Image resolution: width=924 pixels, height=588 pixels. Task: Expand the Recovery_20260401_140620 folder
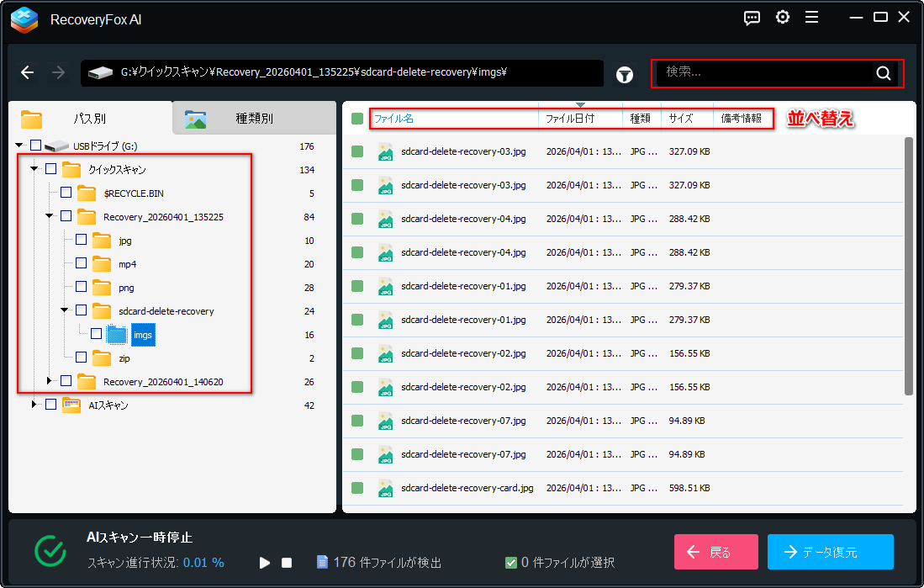click(50, 382)
